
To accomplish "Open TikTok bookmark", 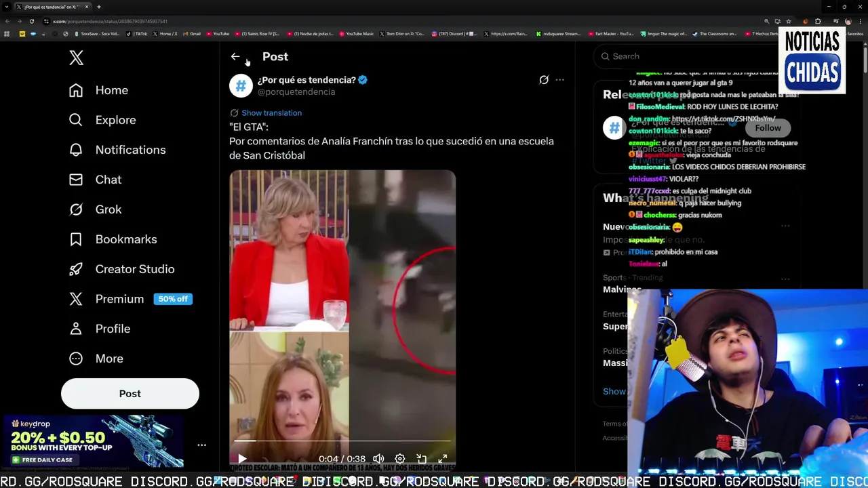I will click(138, 33).
